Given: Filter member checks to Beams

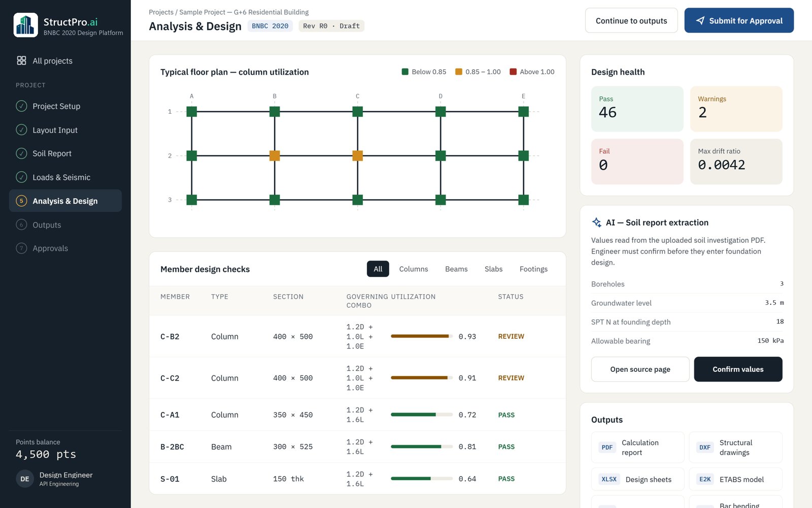Looking at the screenshot, I should click(x=456, y=269).
